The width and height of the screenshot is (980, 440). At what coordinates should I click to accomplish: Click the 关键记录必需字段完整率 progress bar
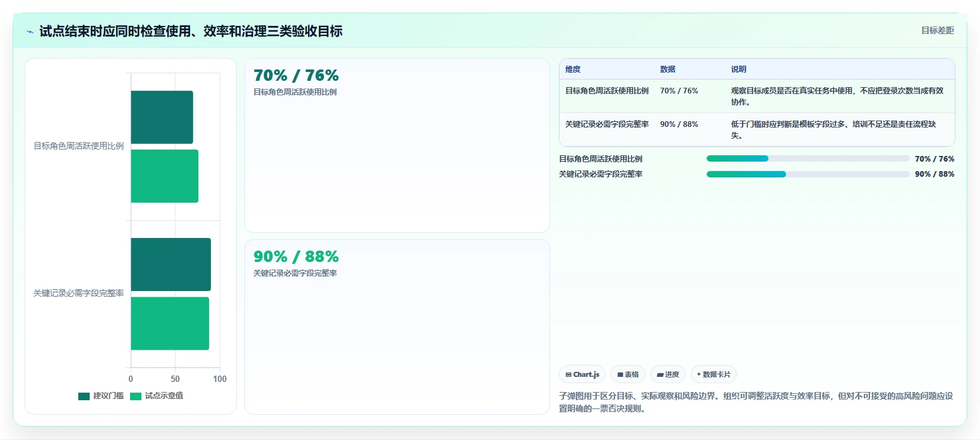coord(808,174)
